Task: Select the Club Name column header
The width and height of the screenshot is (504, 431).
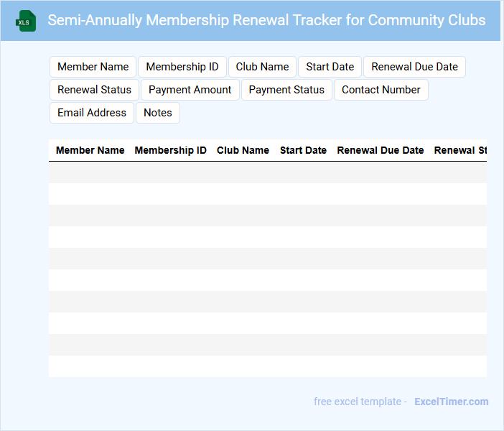Action: click(x=243, y=151)
